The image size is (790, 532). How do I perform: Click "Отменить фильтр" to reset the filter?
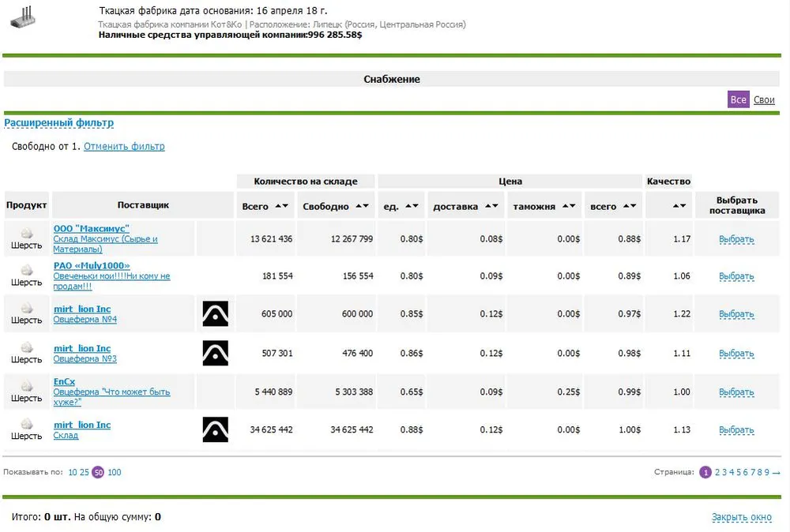[x=124, y=147]
